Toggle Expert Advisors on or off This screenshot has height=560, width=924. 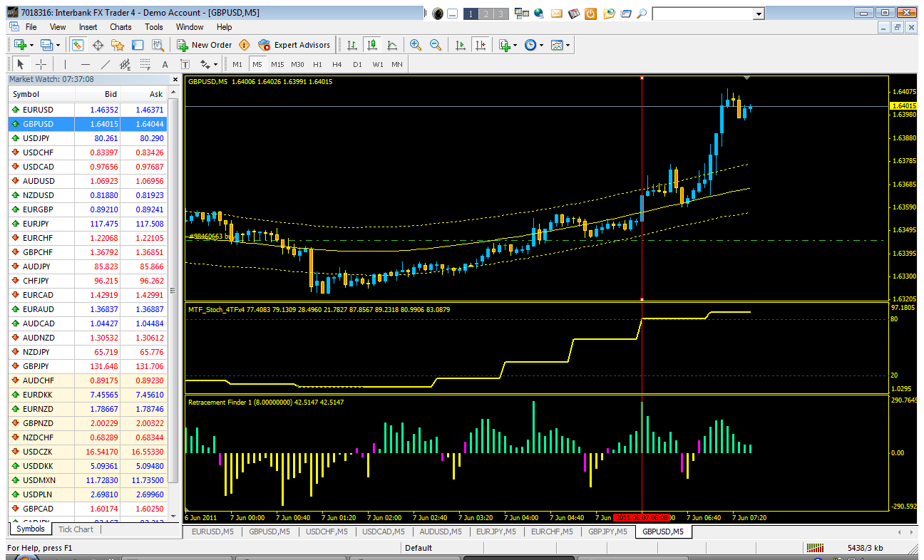tap(294, 45)
